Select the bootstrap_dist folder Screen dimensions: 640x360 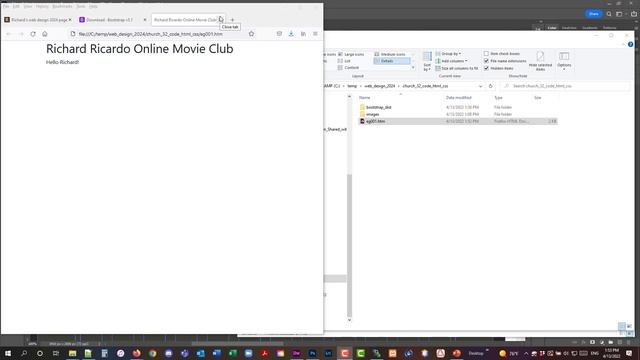[378, 107]
